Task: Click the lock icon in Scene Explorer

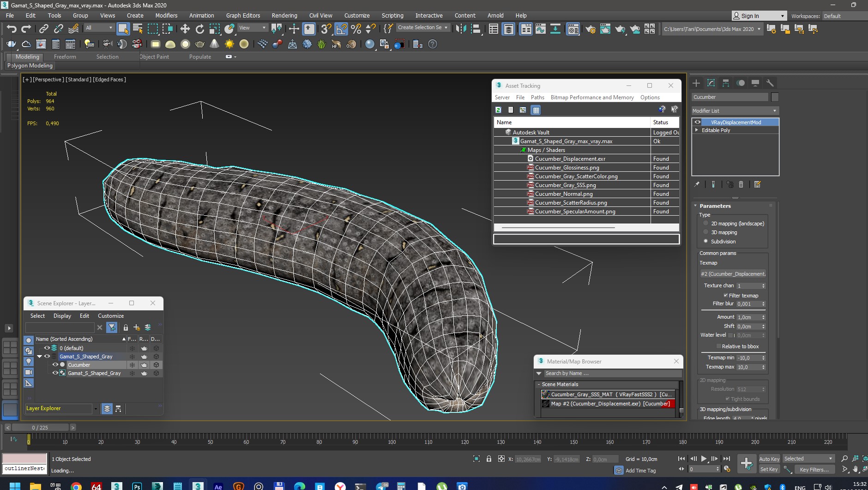Action: coord(126,327)
